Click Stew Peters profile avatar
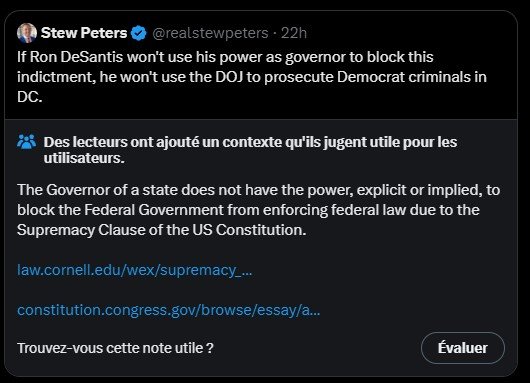Viewport: 530px width, 383px height. coord(27,33)
